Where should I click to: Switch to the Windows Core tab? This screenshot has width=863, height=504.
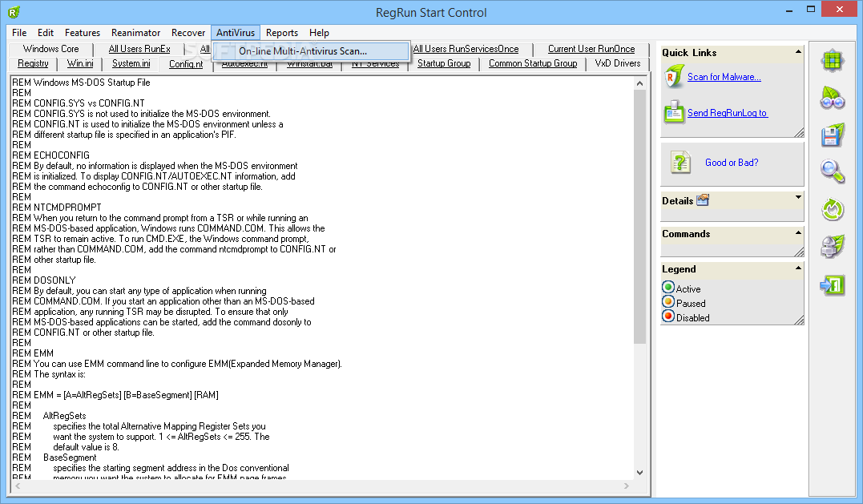coord(50,49)
